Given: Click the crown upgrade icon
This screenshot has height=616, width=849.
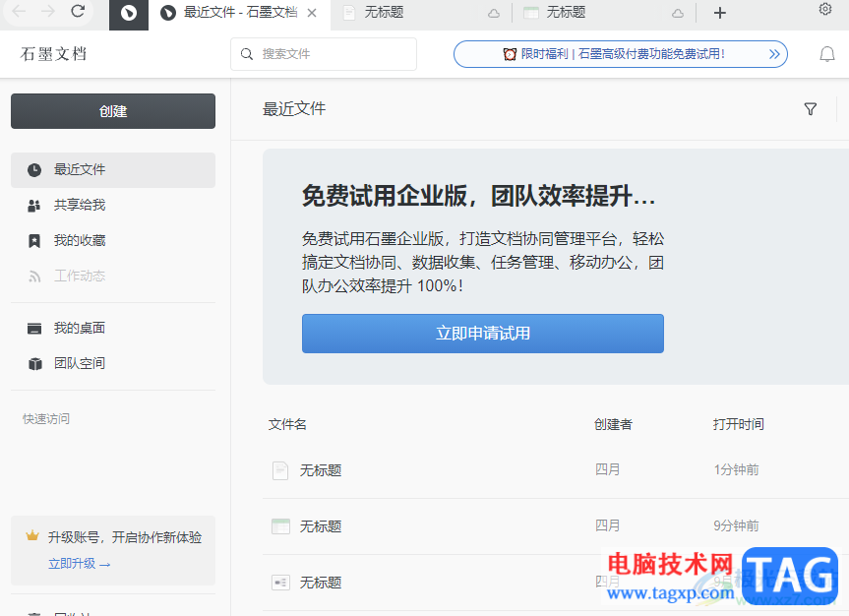Looking at the screenshot, I should 32,536.
